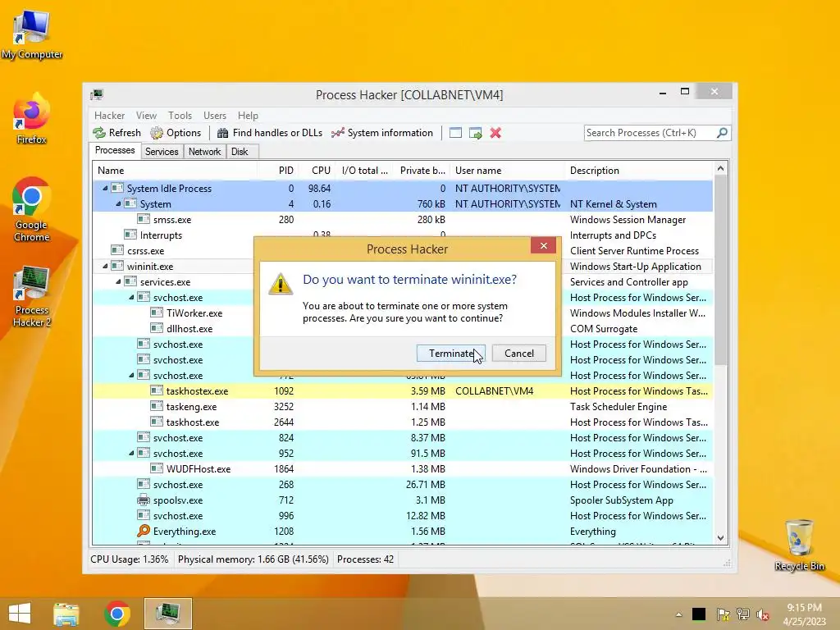The image size is (840, 630).
Task: Select the svchost.exe row with PID 996
Action: point(402,515)
